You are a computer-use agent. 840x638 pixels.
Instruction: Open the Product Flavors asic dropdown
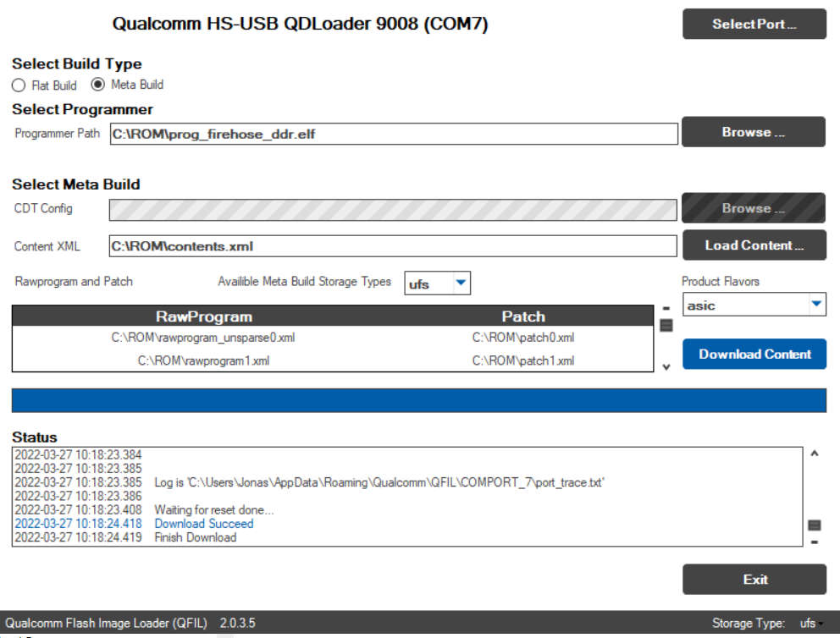pos(754,305)
